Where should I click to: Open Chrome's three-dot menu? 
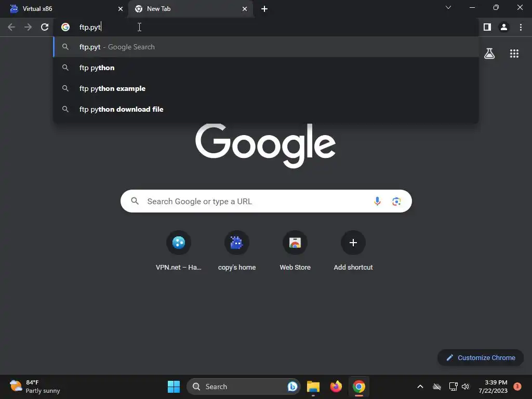pyautogui.click(x=521, y=27)
